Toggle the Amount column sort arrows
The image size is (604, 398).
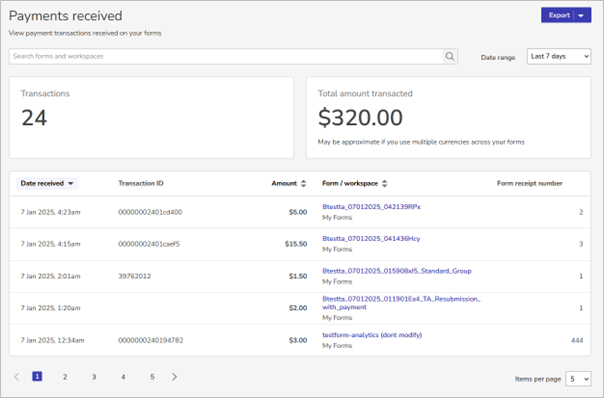[304, 183]
